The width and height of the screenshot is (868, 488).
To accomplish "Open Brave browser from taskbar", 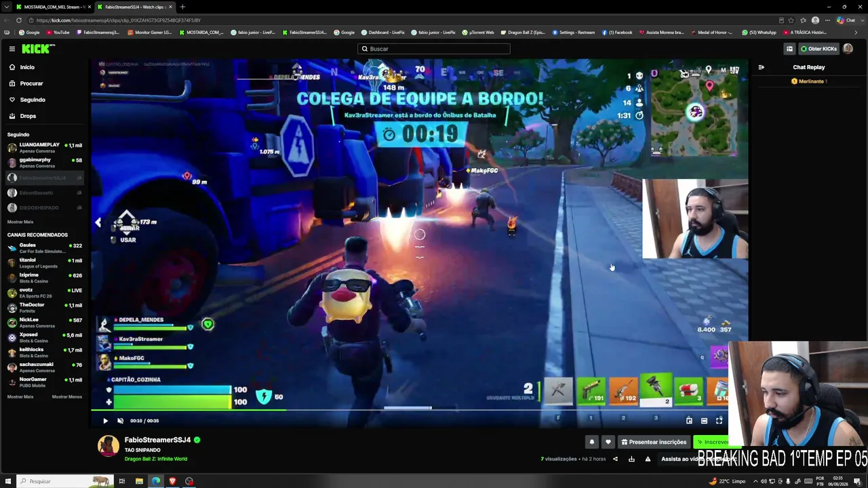I will point(172,481).
